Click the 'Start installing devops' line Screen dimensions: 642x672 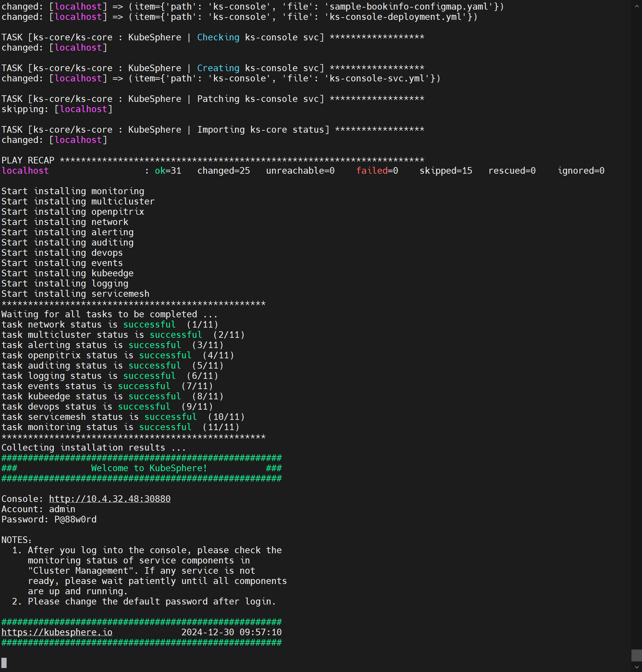tap(62, 253)
